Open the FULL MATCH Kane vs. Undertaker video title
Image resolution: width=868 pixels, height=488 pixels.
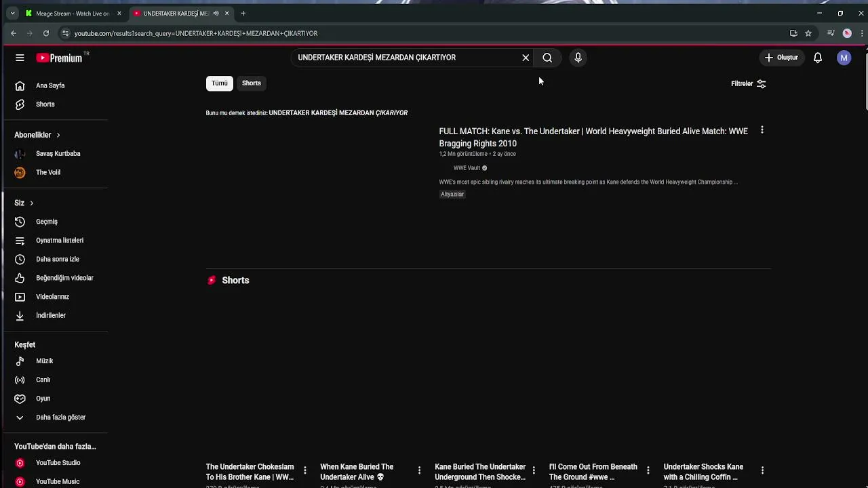pos(593,137)
